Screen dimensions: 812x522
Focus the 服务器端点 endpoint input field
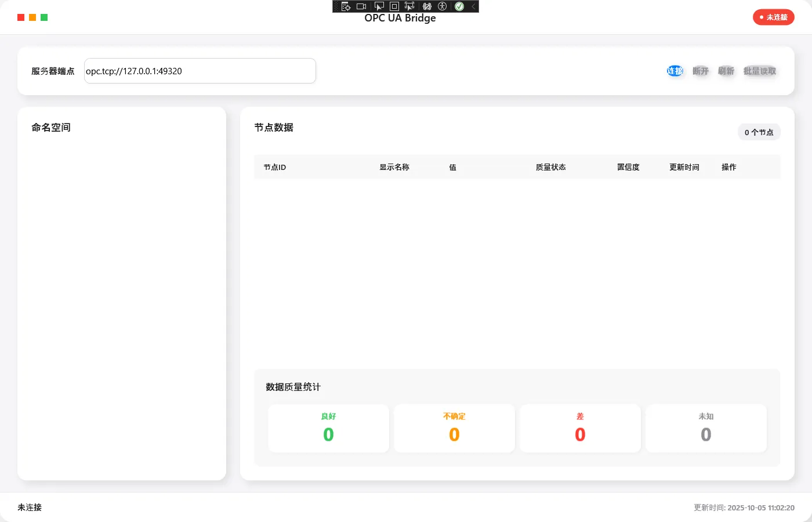click(200, 71)
